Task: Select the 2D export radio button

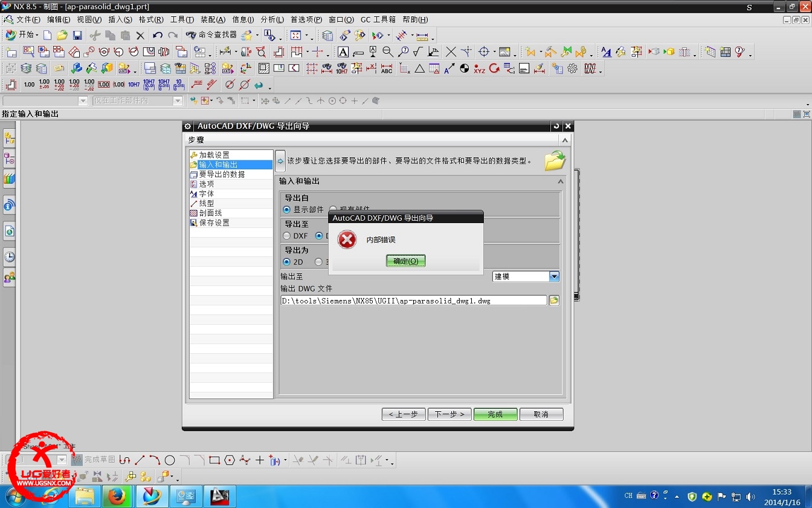Action: (287, 262)
